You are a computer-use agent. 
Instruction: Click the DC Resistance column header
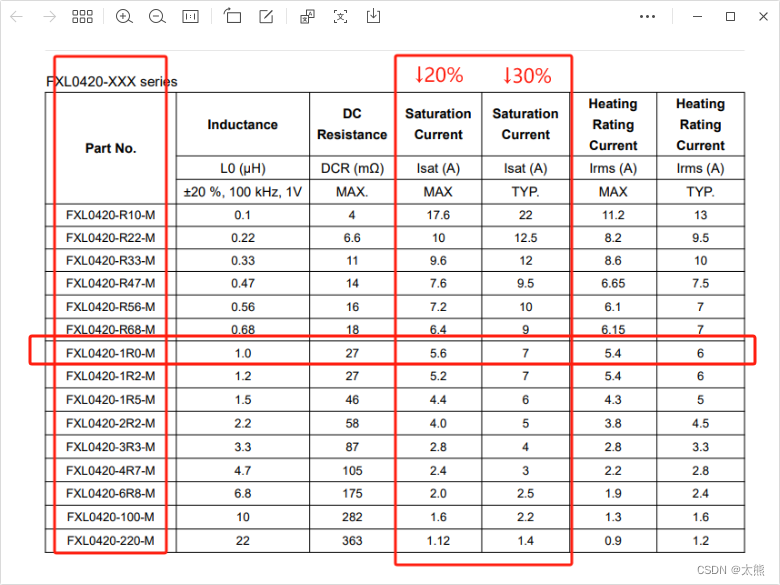[x=352, y=124]
